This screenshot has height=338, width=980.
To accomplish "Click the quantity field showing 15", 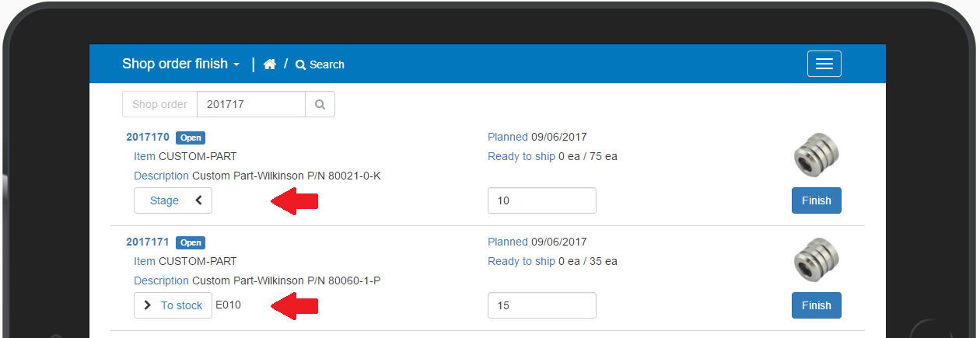I will [x=541, y=305].
